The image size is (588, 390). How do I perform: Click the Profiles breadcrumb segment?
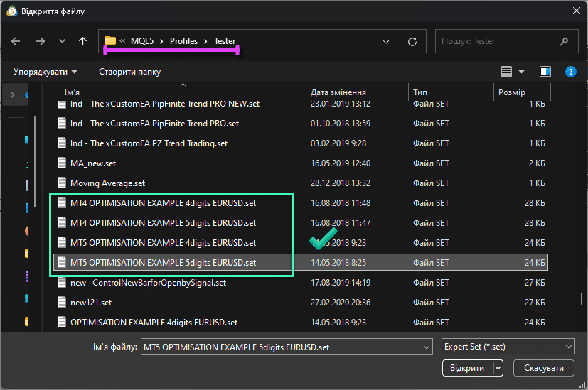point(183,41)
